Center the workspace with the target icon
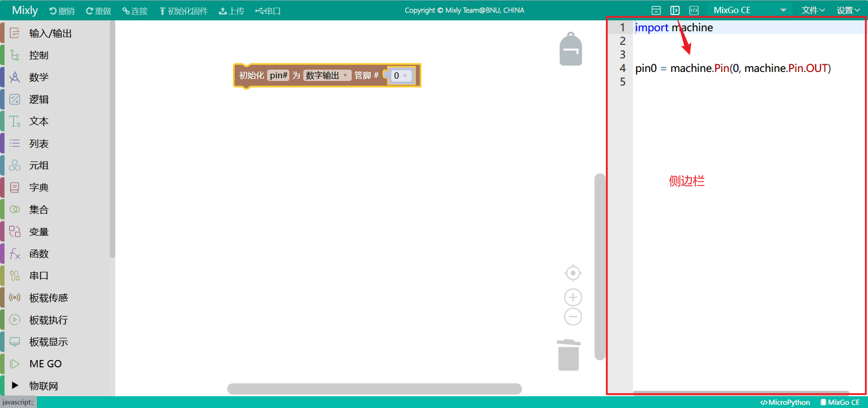The height and width of the screenshot is (408, 868). click(x=573, y=273)
